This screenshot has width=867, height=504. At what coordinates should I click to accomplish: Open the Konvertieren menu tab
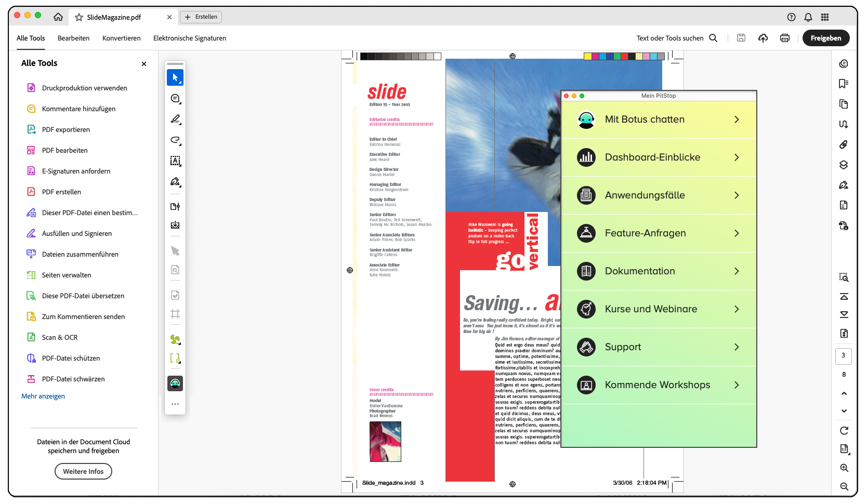pyautogui.click(x=121, y=38)
